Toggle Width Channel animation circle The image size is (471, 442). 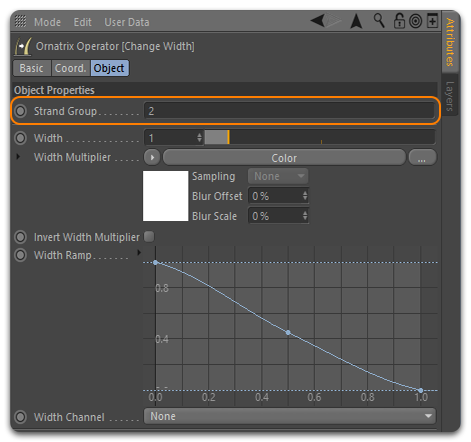coord(20,417)
